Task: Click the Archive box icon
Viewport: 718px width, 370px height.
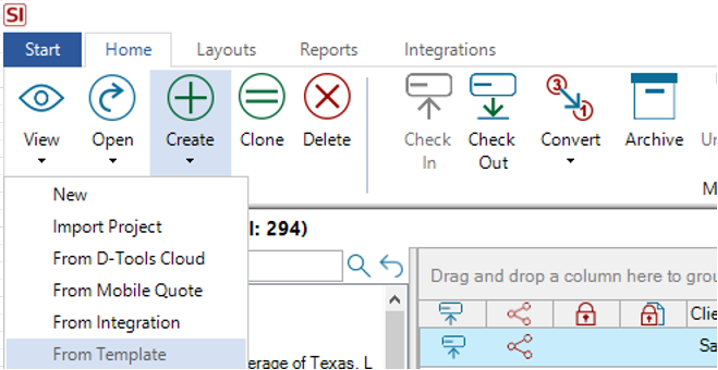Action: [654, 97]
